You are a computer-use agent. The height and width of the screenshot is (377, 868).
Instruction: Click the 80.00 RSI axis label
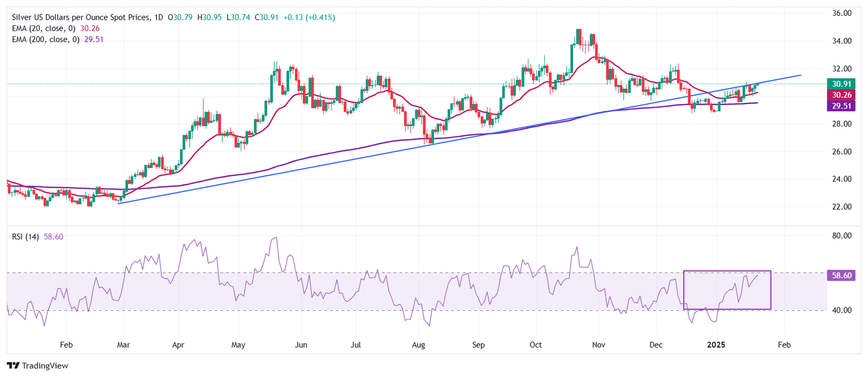pyautogui.click(x=838, y=236)
